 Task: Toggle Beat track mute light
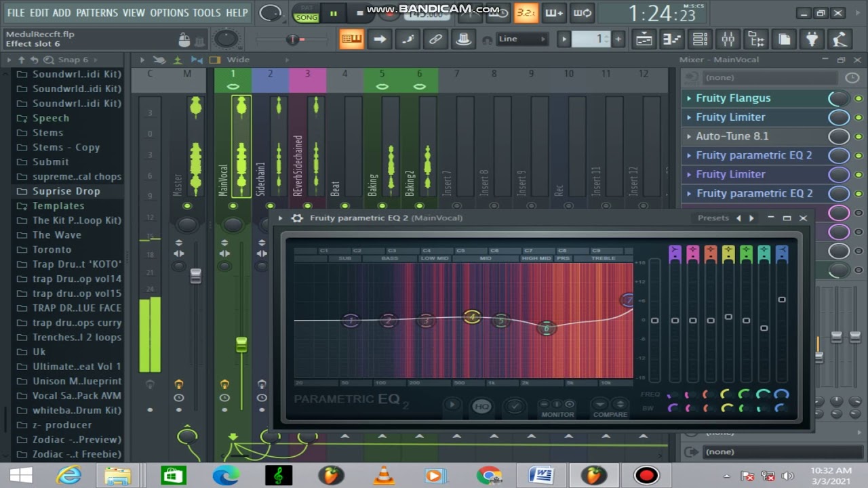click(344, 205)
